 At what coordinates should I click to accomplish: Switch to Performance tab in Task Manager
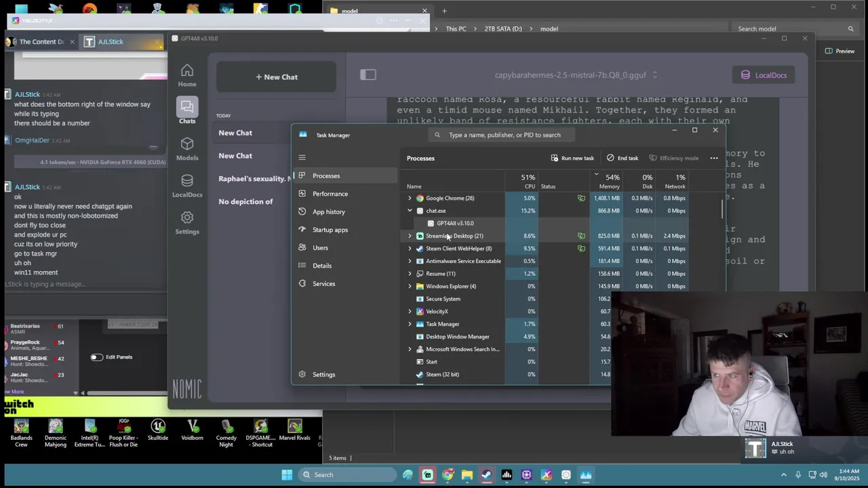coord(346,194)
